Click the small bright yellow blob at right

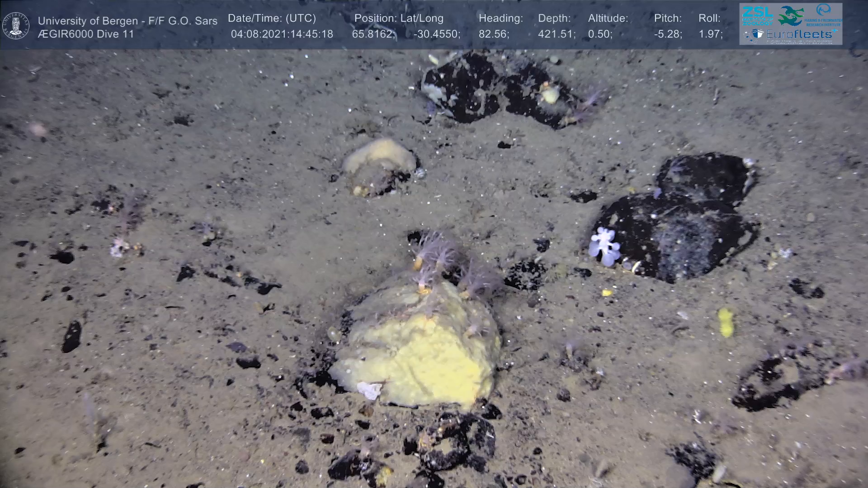[725, 322]
